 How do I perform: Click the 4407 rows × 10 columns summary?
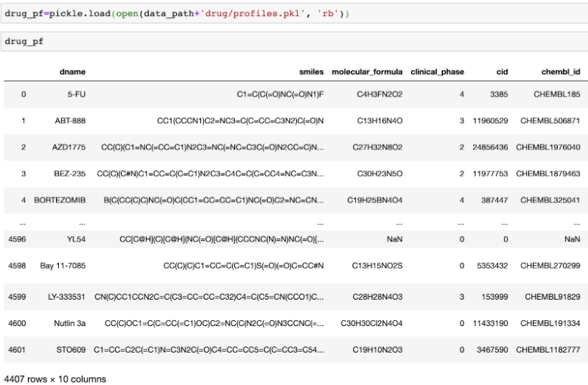(x=55, y=378)
